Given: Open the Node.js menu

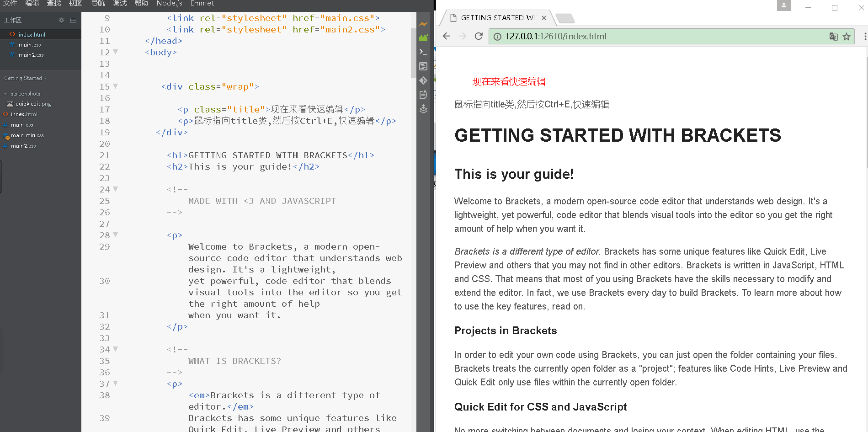Looking at the screenshot, I should pyautogui.click(x=169, y=3).
